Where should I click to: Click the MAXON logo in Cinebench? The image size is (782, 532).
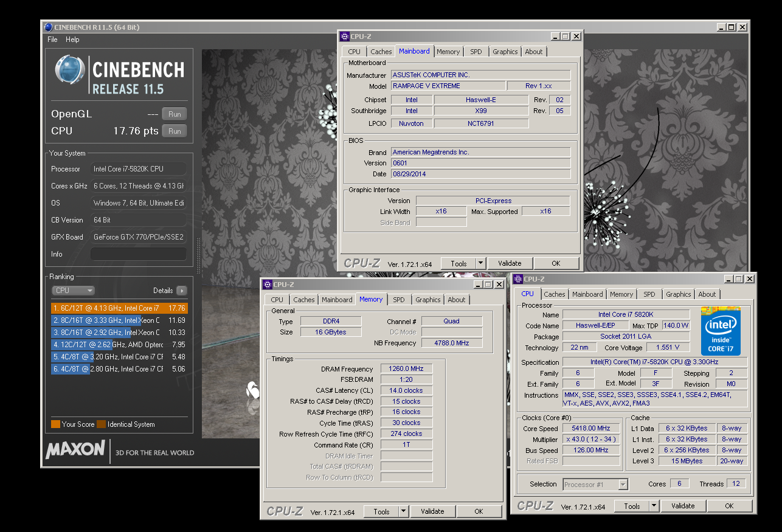click(x=76, y=450)
